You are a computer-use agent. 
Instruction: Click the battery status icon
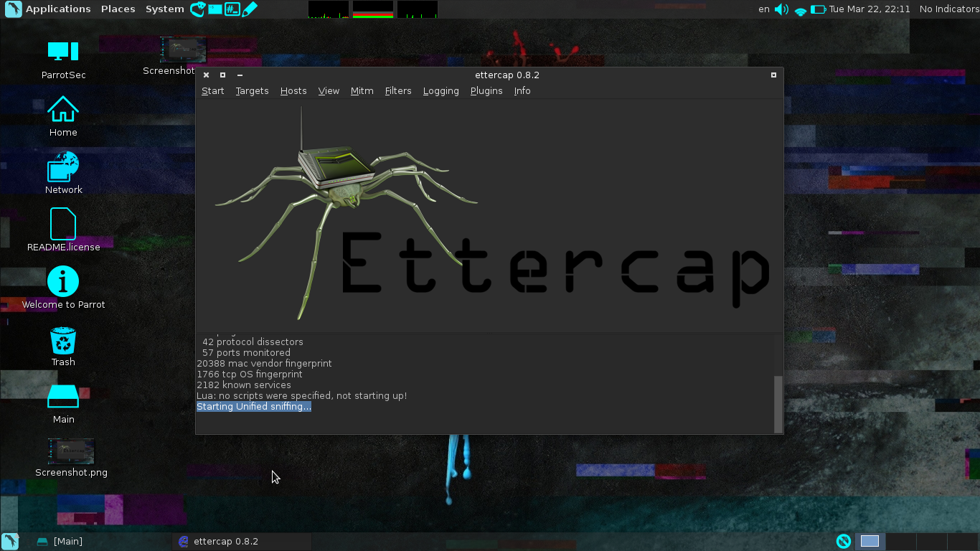click(819, 9)
